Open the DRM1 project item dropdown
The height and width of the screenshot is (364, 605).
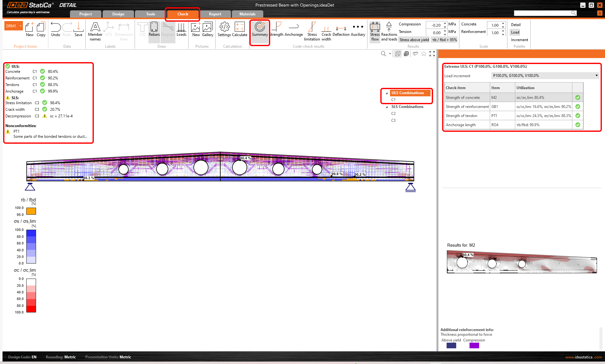(x=21, y=26)
